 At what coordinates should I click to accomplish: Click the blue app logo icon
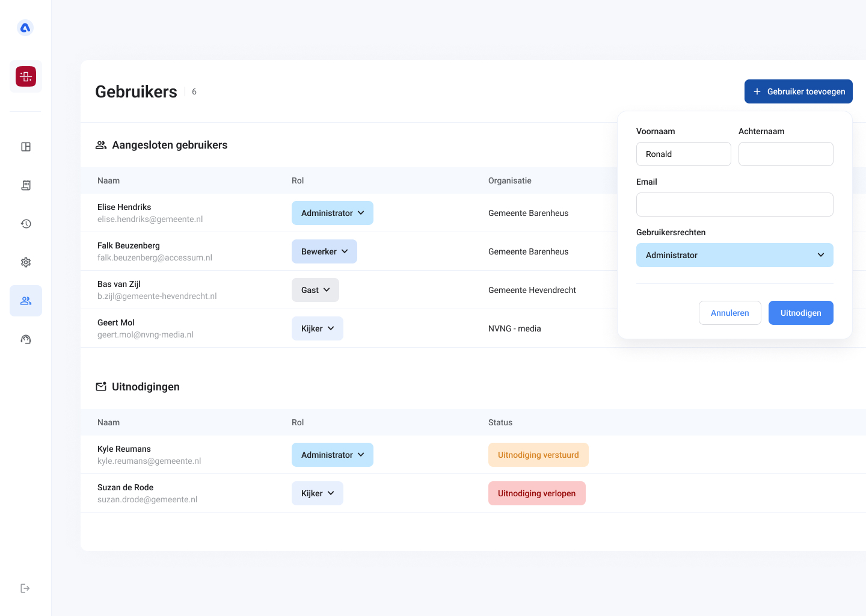pyautogui.click(x=25, y=28)
